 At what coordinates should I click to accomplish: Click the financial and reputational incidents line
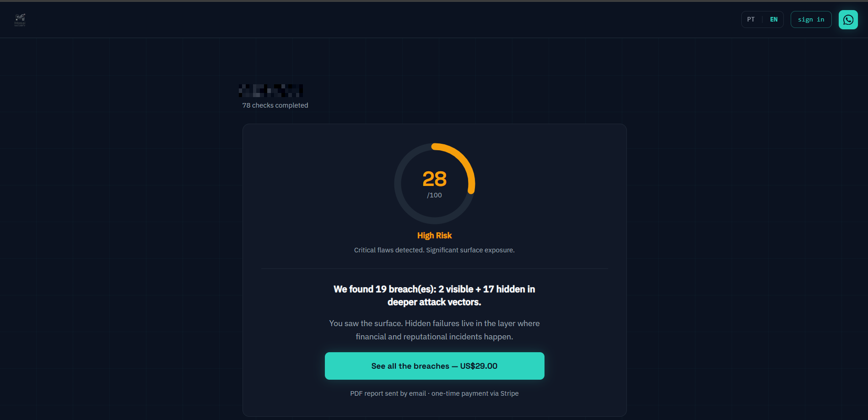(434, 337)
